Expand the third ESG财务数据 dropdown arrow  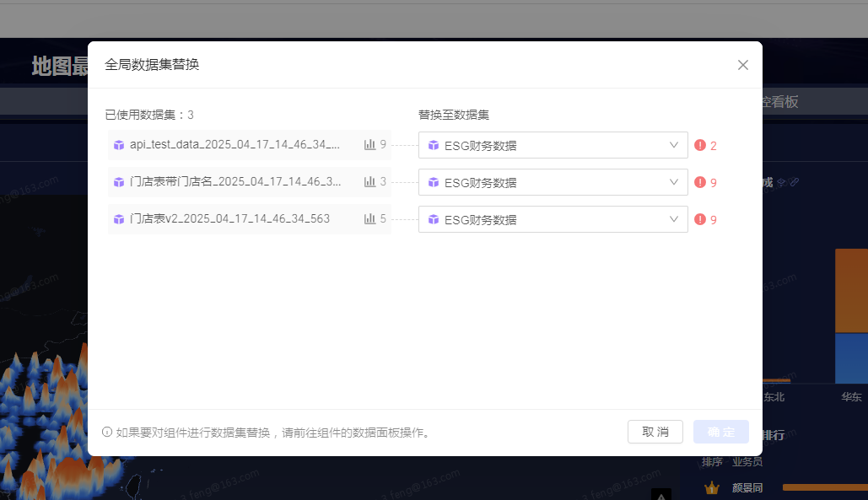[x=674, y=219]
